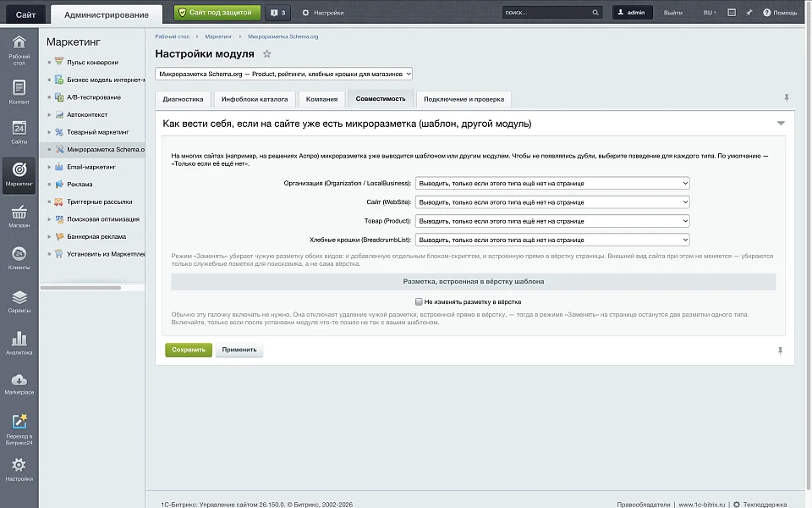Open the Сайты sidebar section
This screenshot has height=508, width=812.
[19, 132]
